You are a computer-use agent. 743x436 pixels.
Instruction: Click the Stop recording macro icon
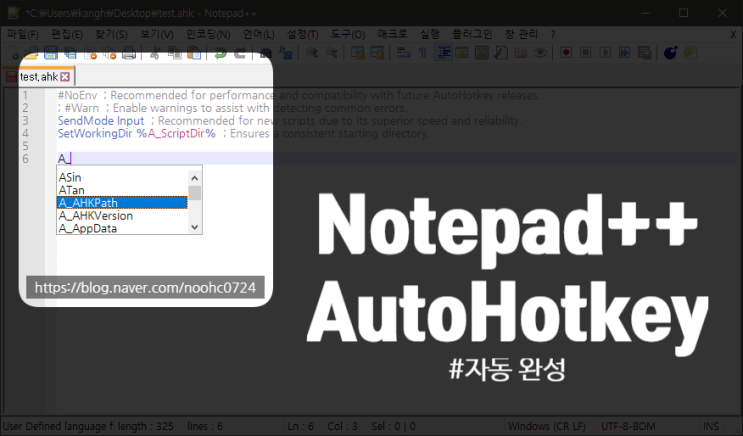tap(586, 53)
